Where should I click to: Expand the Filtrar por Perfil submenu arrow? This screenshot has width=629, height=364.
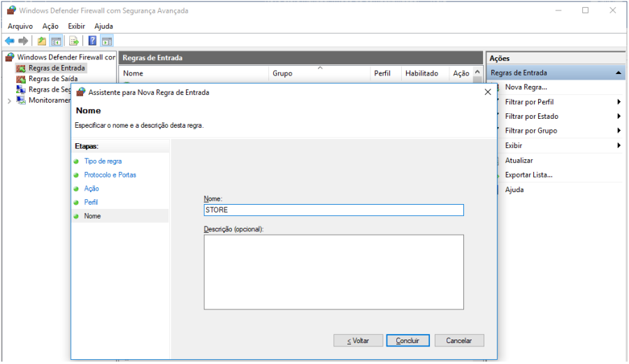(x=619, y=102)
